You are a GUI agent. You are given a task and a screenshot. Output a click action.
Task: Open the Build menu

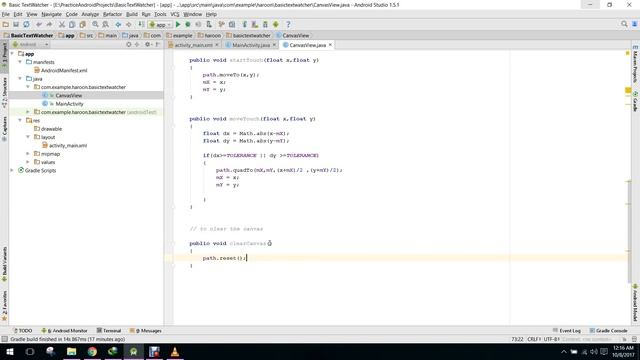click(132, 14)
